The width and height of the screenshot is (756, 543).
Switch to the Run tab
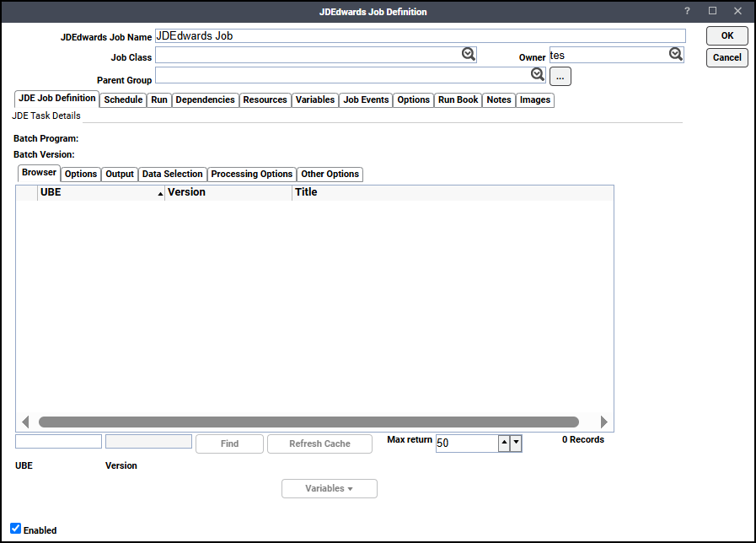(159, 99)
